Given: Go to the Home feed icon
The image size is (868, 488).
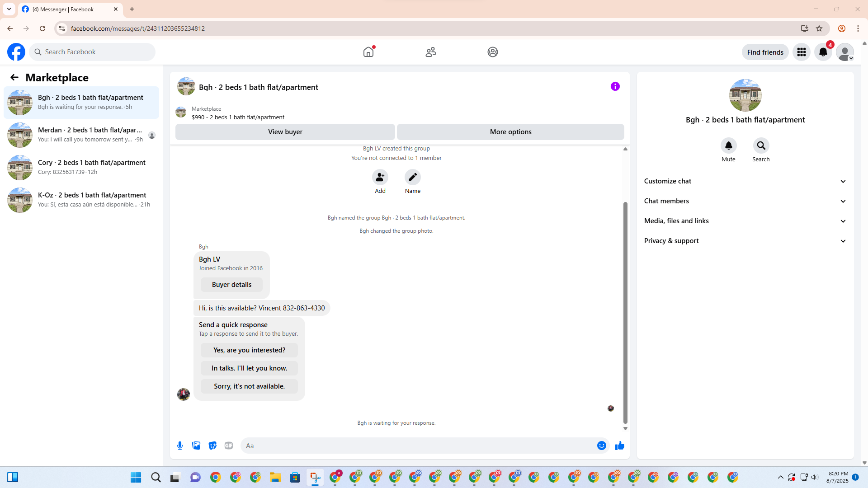Looking at the screenshot, I should pyautogui.click(x=368, y=52).
